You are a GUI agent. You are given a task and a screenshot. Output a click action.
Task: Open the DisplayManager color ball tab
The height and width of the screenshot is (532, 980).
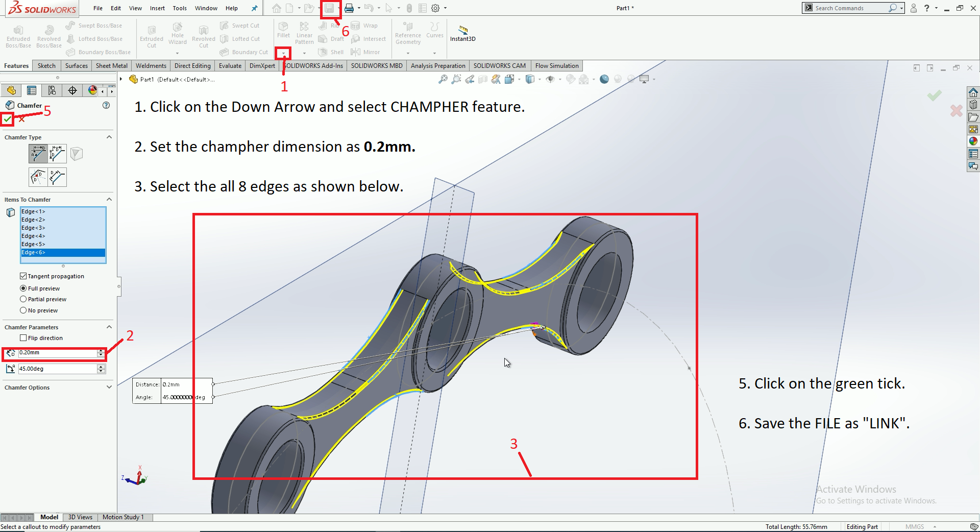pyautogui.click(x=92, y=90)
